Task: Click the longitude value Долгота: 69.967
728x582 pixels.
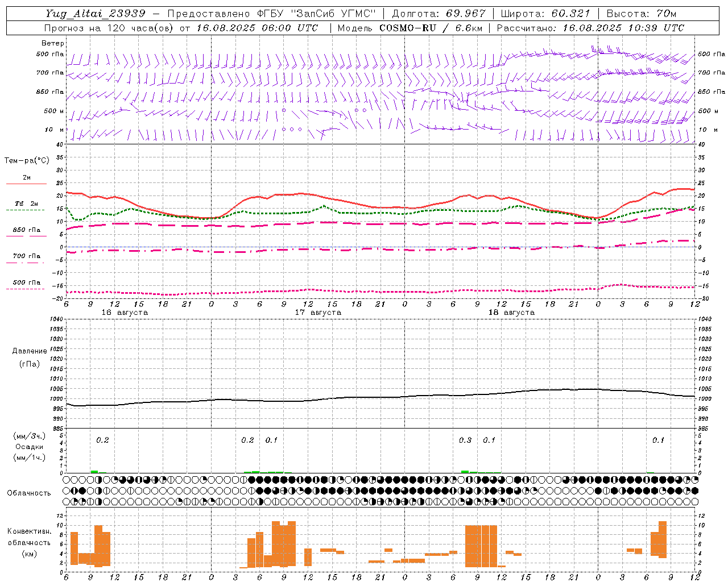Action: [x=439, y=14]
